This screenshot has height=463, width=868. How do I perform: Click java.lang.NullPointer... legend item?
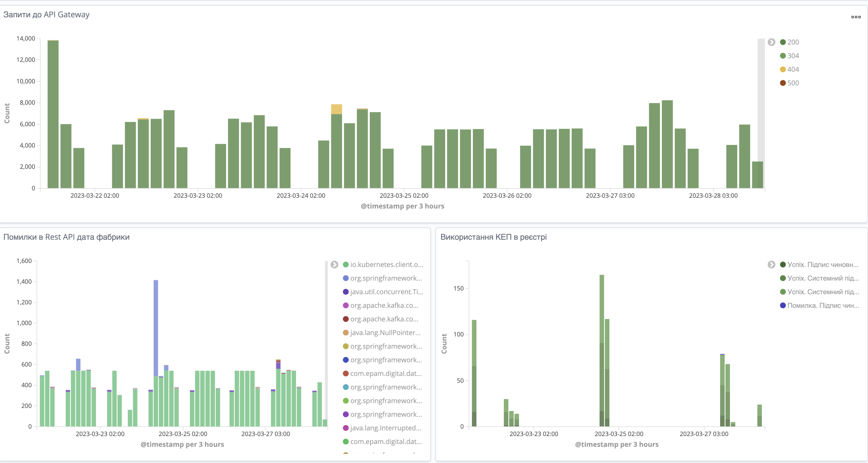click(x=381, y=333)
